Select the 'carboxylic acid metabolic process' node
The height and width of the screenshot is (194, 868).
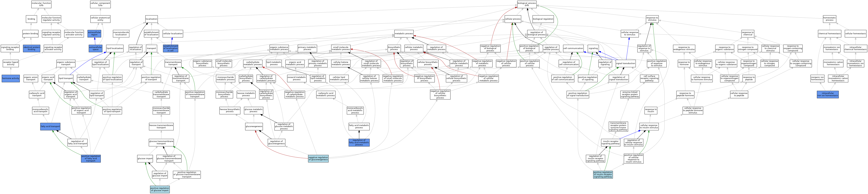click(x=326, y=94)
